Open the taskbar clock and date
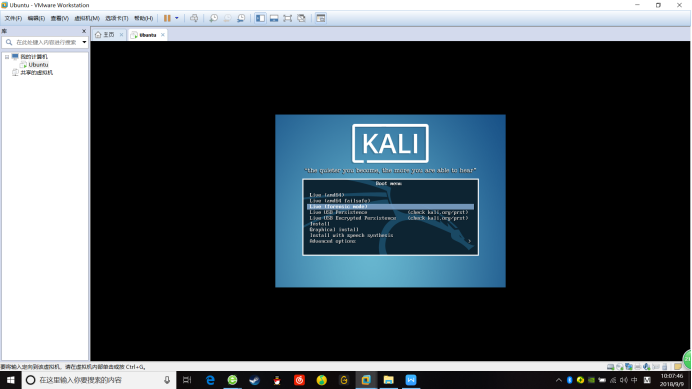This screenshot has height=389, width=692. [x=672, y=380]
